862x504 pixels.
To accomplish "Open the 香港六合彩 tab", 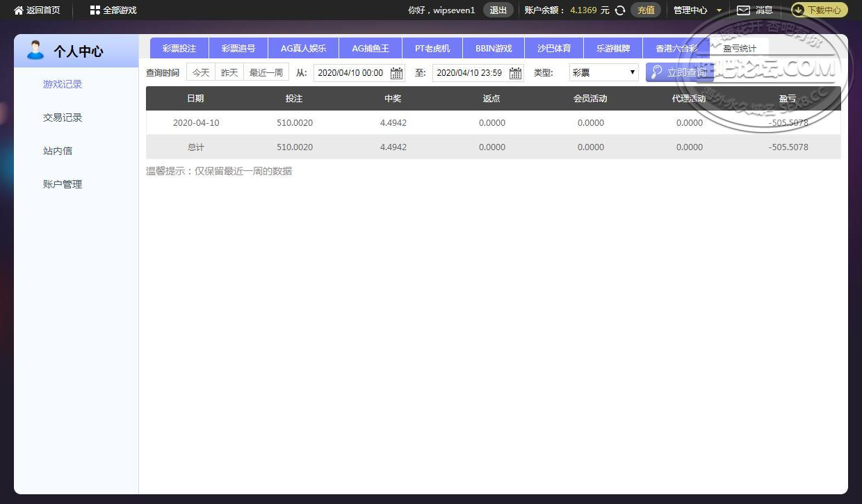I will [676, 49].
